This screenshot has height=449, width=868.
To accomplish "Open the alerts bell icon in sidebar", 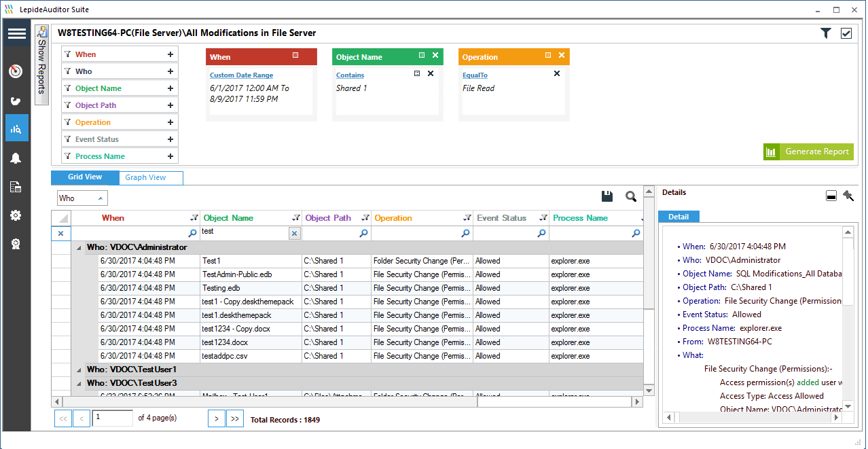I will [x=16, y=158].
